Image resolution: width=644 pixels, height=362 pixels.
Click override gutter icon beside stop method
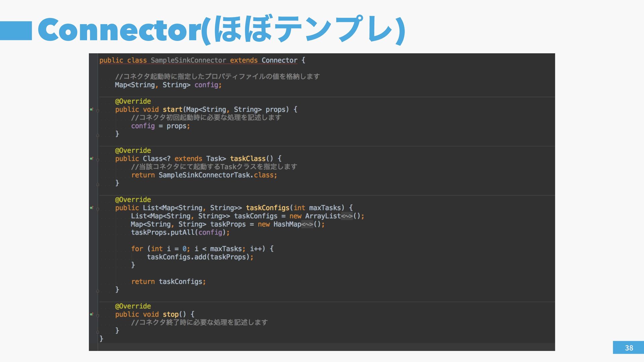[91, 314]
